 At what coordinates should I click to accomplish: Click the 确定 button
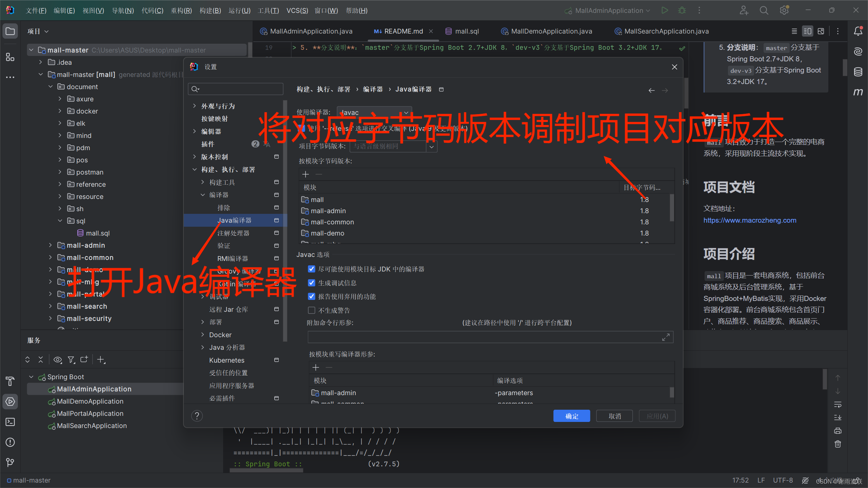coord(571,416)
